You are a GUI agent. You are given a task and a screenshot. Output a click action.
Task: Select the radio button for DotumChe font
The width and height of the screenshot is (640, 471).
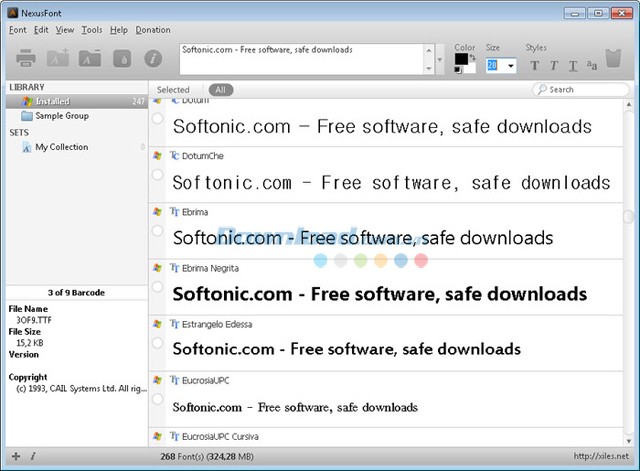(158, 175)
